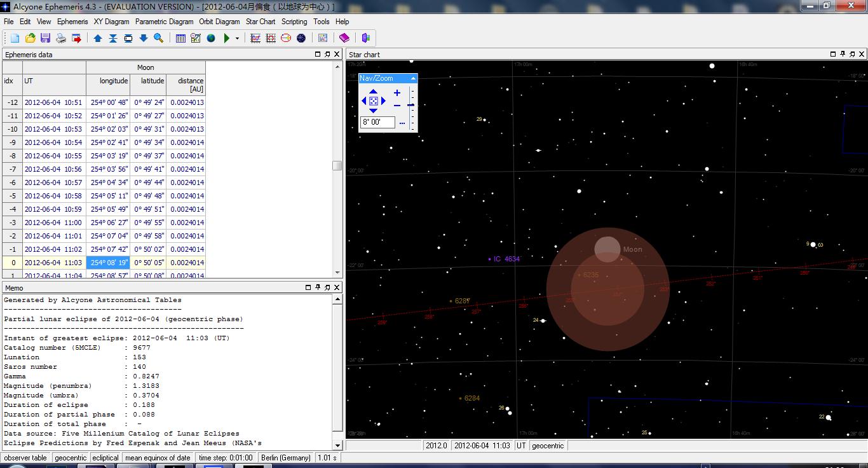Click the ellipsis button beside the zoom field
The width and height of the screenshot is (868, 468).
click(402, 123)
